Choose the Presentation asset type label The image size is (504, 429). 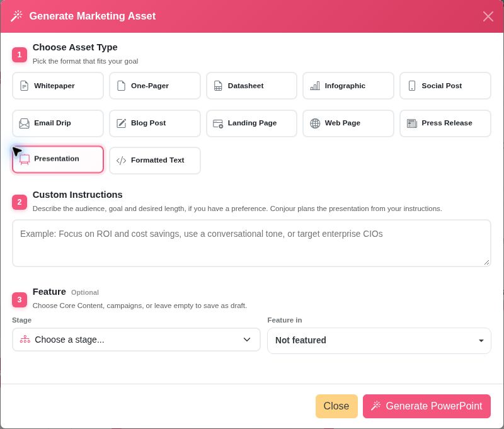coord(57,159)
